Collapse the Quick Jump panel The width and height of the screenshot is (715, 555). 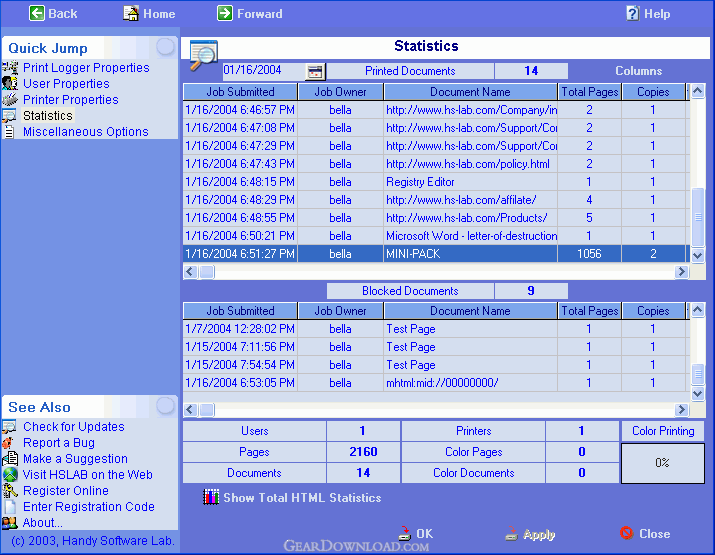pos(165,47)
